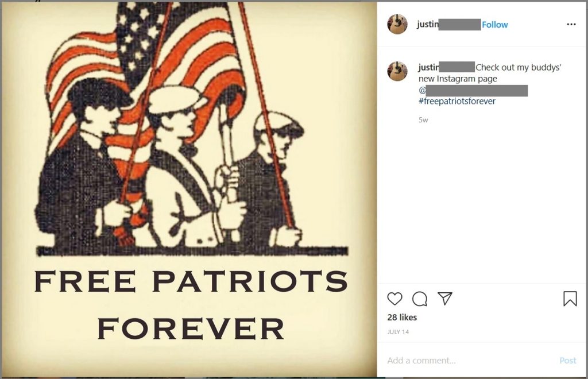This screenshot has height=379, width=588.
Task: Share the post via paper plane icon
Action: (x=445, y=299)
